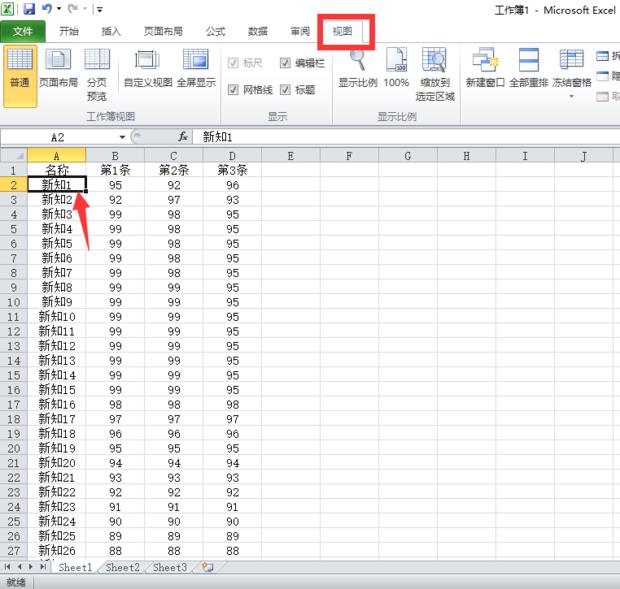Screen dimensions: 620x589
Task: Go to last sheet navigation arrow
Action: tap(42, 567)
